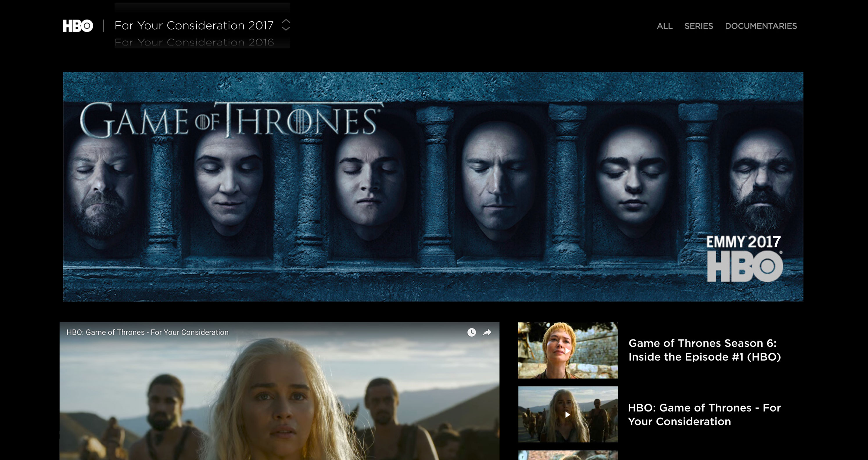868x460 pixels.
Task: Click the HBO logo in the header
Action: 78,26
